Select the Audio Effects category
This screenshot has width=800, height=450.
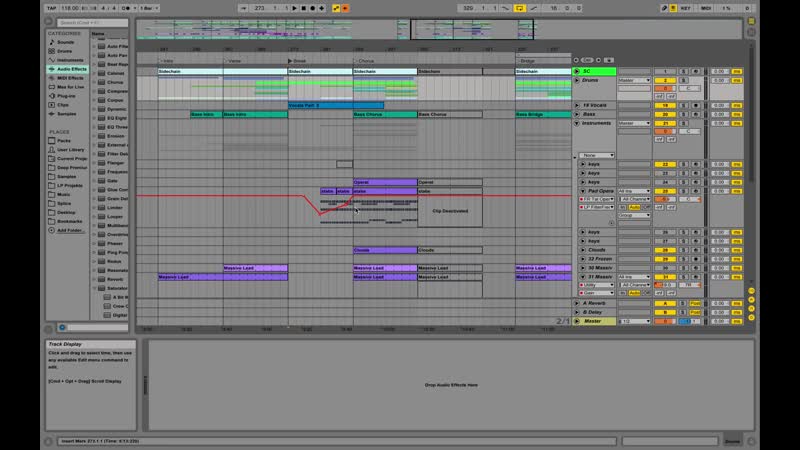[68, 69]
